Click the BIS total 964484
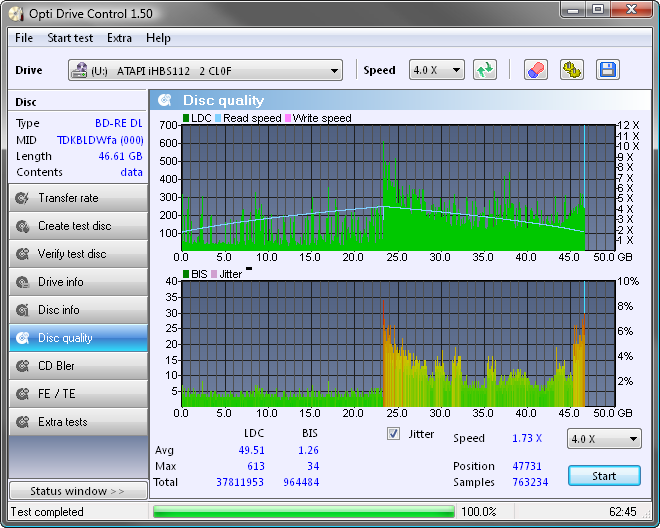 tap(301, 482)
